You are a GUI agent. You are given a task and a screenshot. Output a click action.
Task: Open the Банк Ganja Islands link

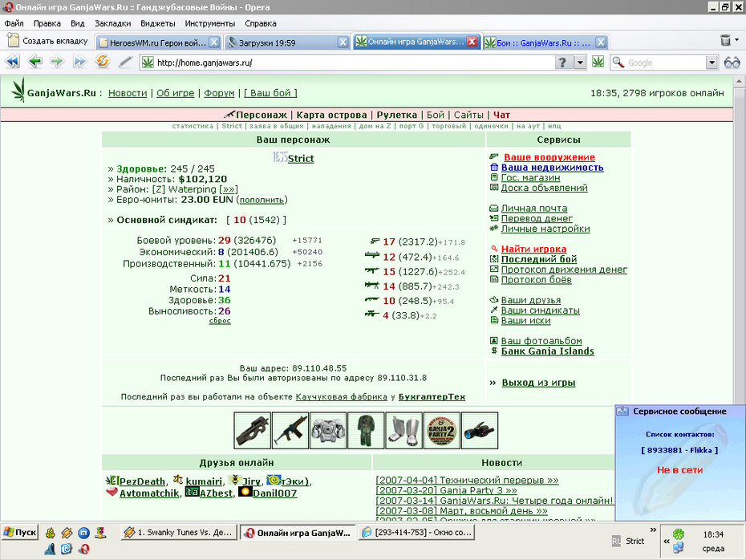coord(548,351)
